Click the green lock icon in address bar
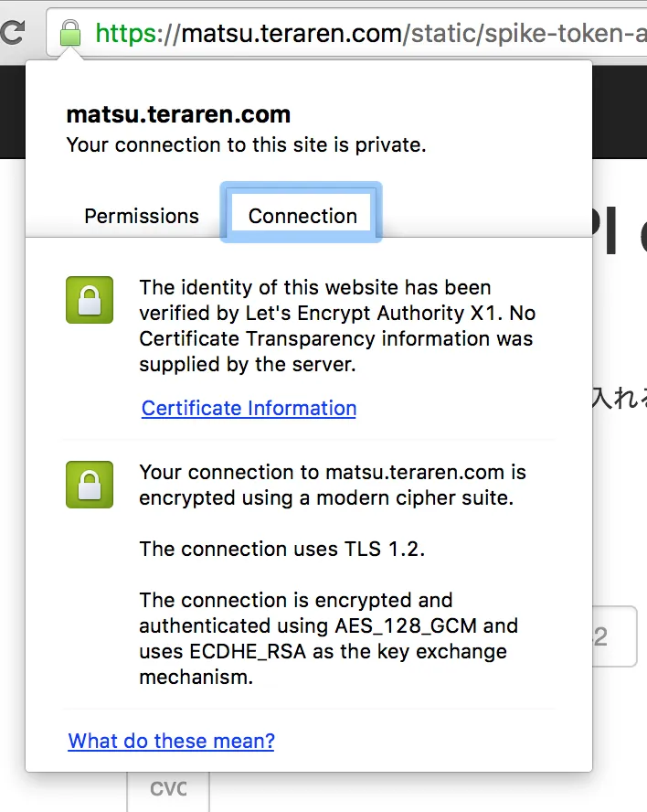Screen dimensions: 647x812 click(x=69, y=34)
